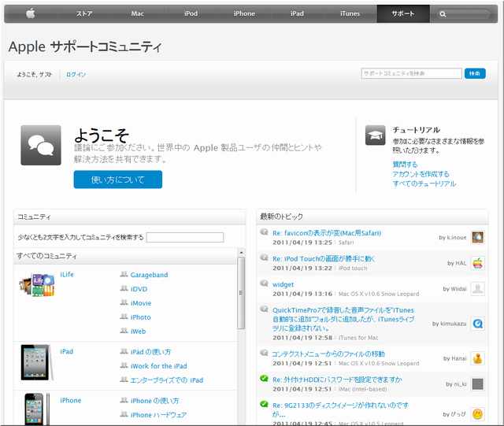Click the speech bubble icon beside widget topic
This screenshot has height=426, width=504.
click(264, 283)
